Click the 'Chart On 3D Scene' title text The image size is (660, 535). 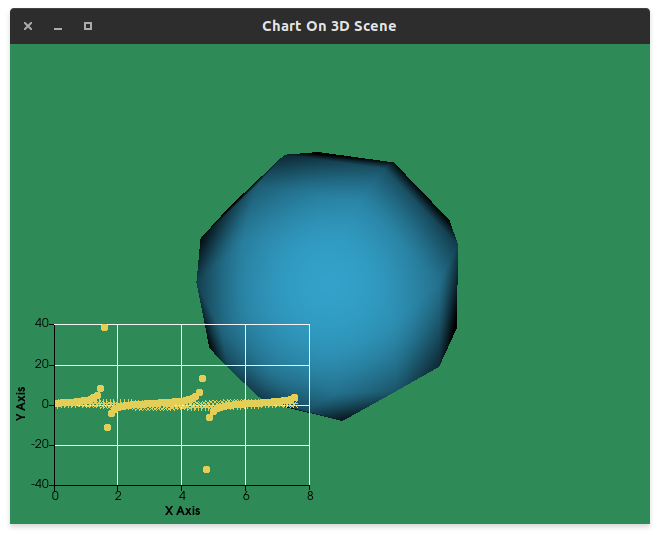(329, 26)
